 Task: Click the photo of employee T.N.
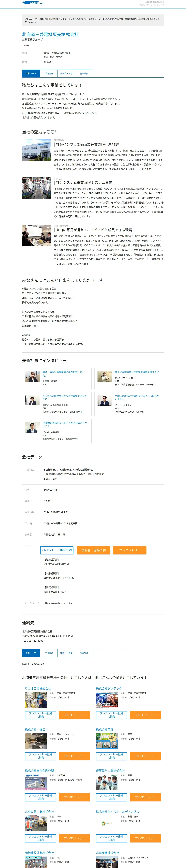click(x=32, y=400)
